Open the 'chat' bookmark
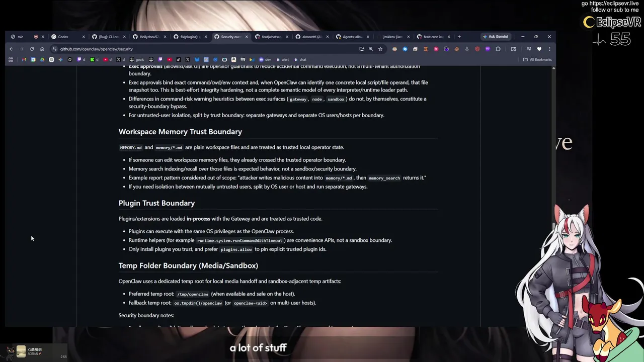The width and height of the screenshot is (644, 362). [x=300, y=59]
